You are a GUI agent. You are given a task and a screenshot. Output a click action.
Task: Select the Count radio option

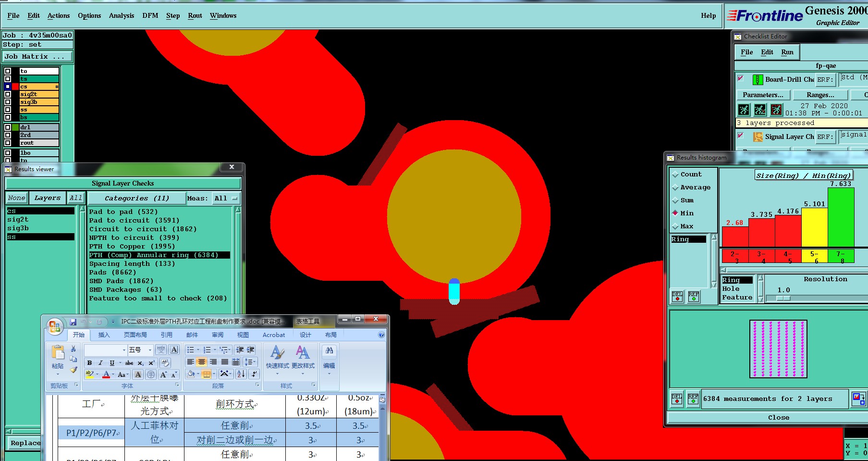pos(675,174)
